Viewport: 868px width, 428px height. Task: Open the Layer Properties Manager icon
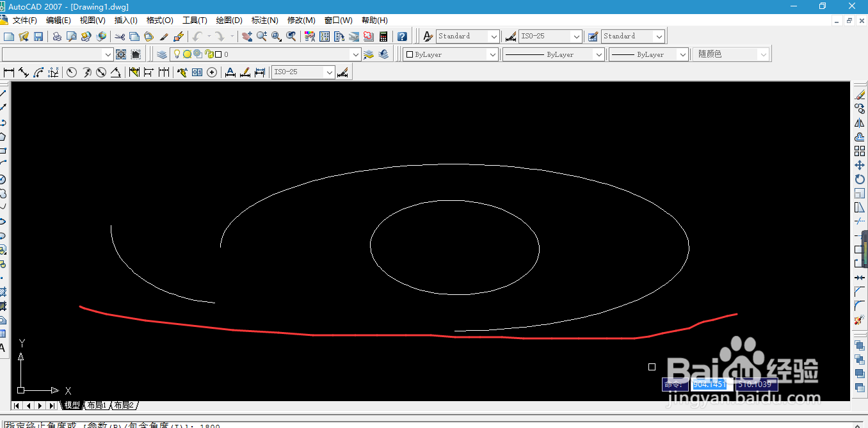(162, 54)
